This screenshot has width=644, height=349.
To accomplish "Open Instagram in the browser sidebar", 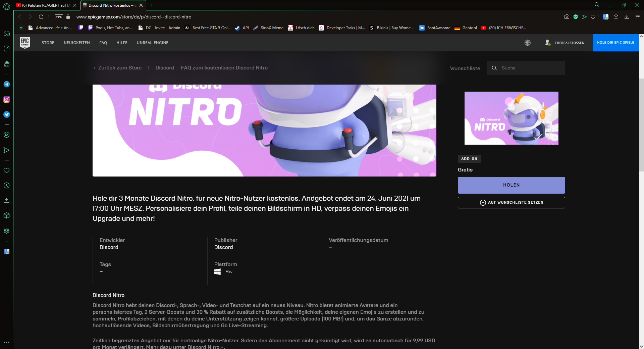I will pyautogui.click(x=6, y=99).
